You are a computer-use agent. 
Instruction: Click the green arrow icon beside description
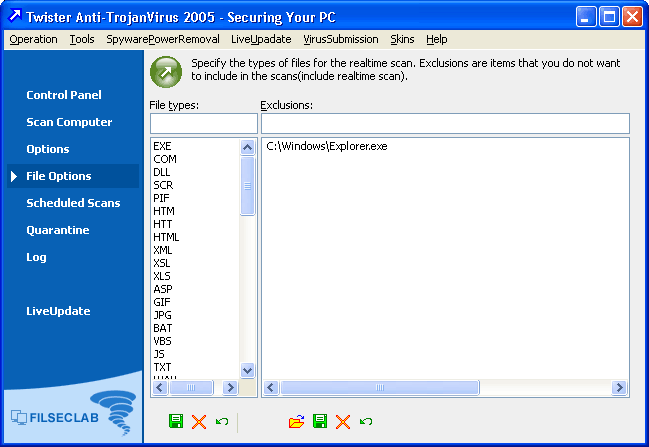(164, 71)
